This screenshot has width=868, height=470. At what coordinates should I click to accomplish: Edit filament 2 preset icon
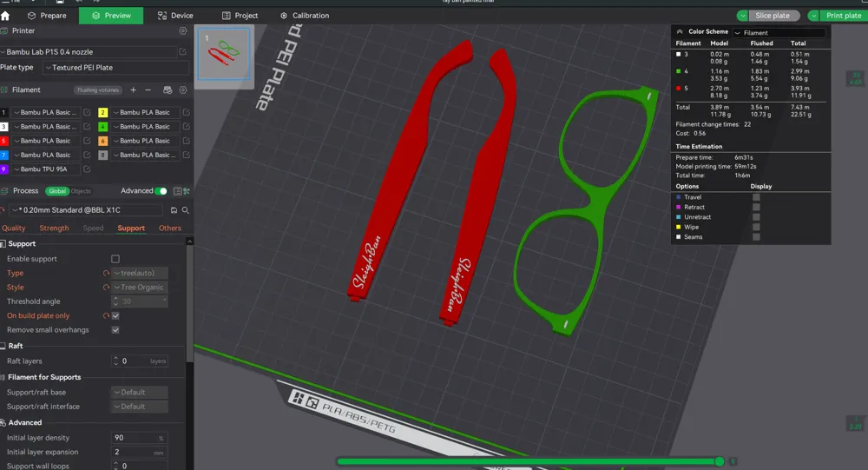pos(187,113)
